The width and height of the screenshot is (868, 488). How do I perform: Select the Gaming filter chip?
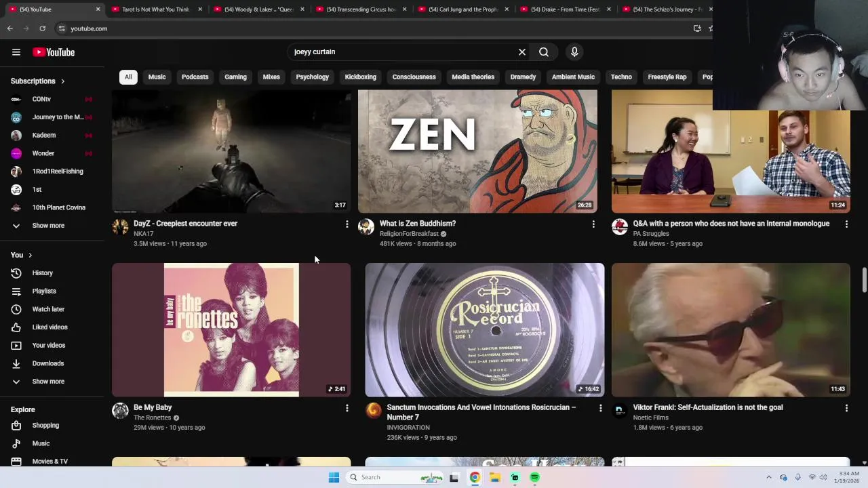235,77
